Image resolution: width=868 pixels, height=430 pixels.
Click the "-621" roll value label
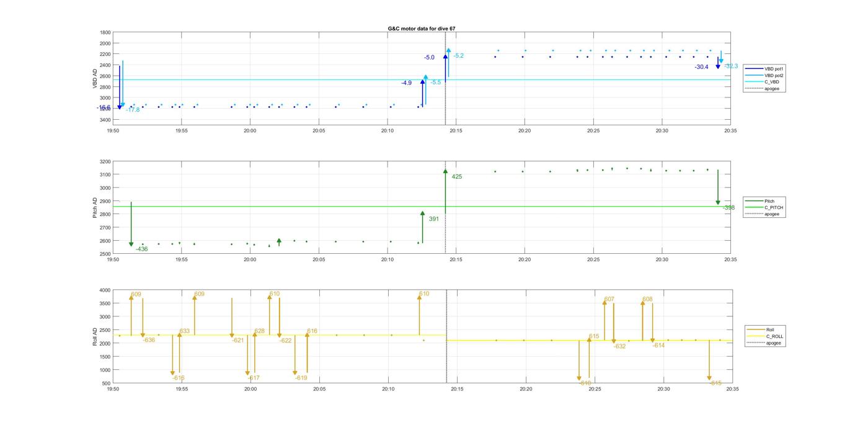point(238,341)
